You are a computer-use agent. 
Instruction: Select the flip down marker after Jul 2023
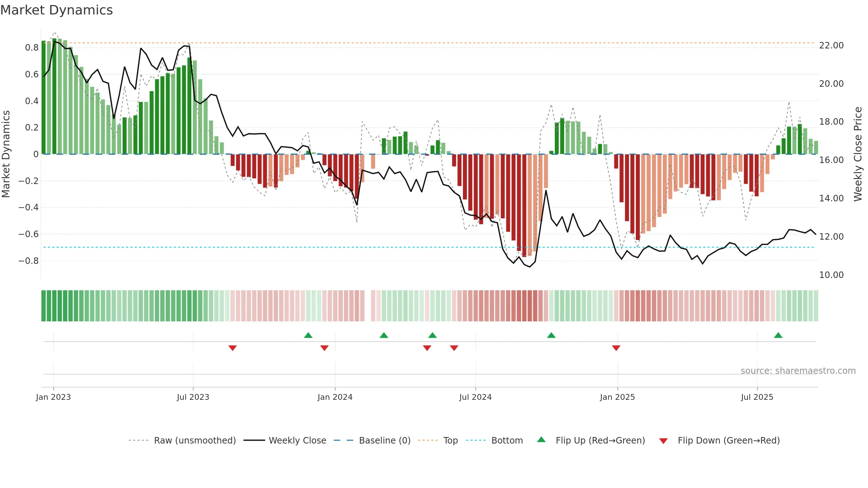pos(233,348)
